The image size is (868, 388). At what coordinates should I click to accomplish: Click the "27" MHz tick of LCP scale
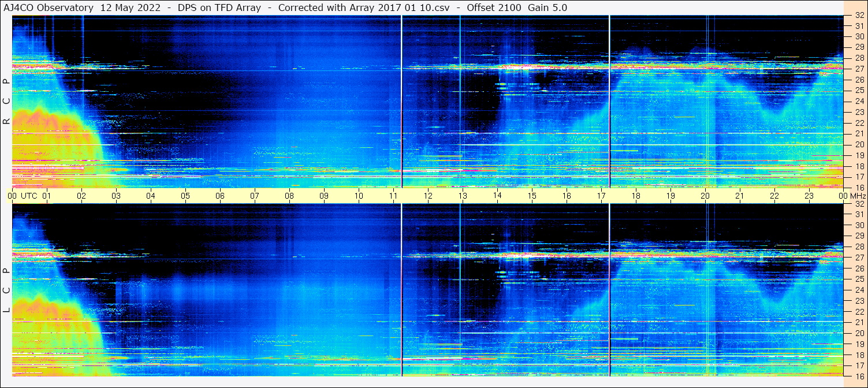pyautogui.click(x=859, y=258)
